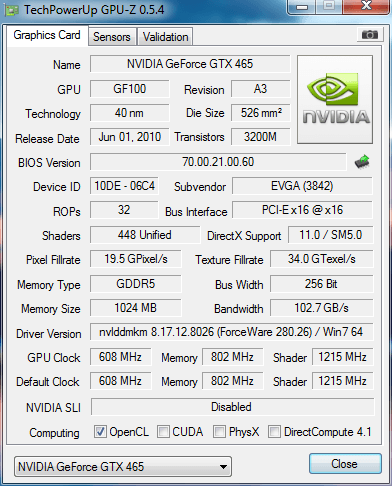Close window using title bar X
This screenshot has height=486, width=392.
click(366, 6)
